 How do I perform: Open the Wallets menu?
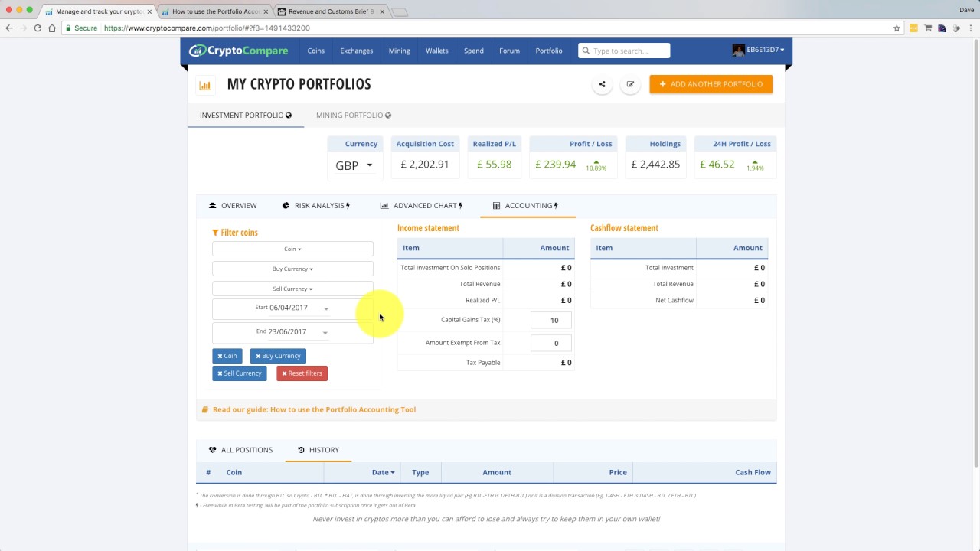point(437,51)
